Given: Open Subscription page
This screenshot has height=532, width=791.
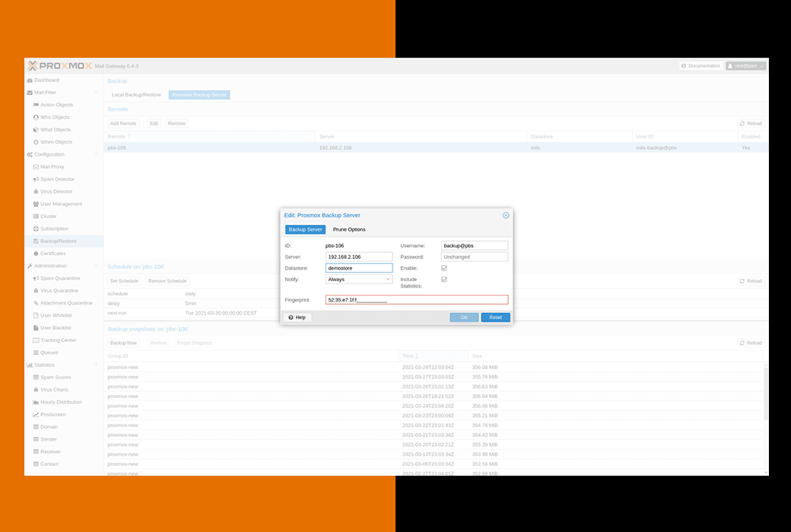Looking at the screenshot, I should click(54, 229).
